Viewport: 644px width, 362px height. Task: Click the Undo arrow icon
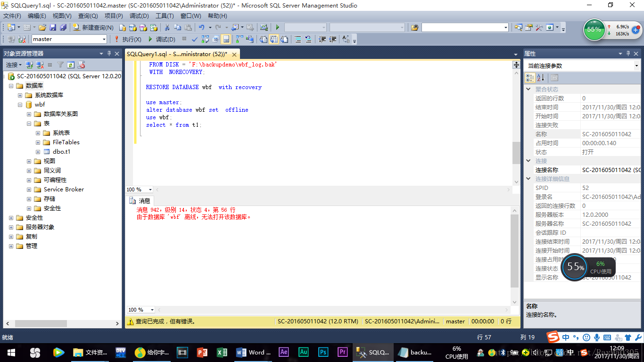point(201,27)
